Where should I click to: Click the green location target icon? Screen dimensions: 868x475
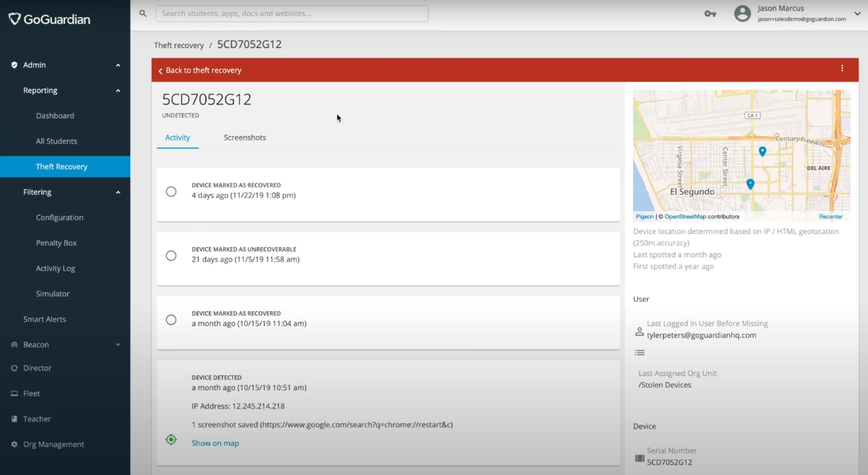[171, 439]
